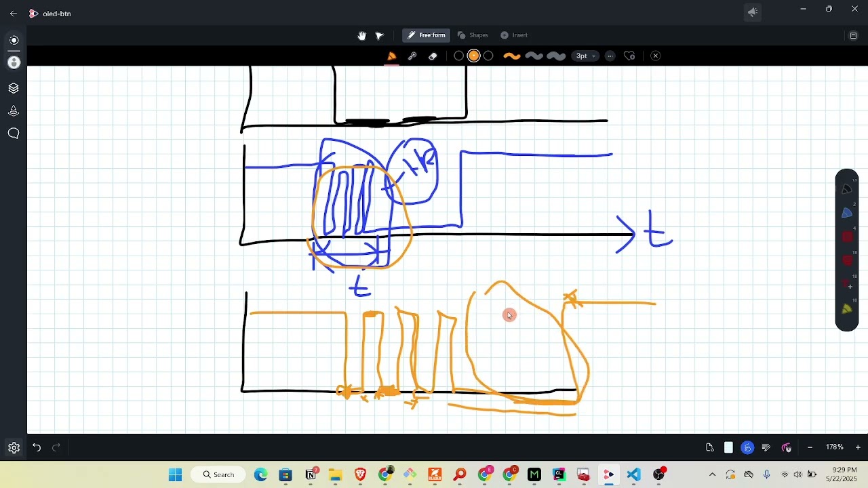Click the 178% zoom level
This screenshot has height=488, width=868.
pos(834,447)
